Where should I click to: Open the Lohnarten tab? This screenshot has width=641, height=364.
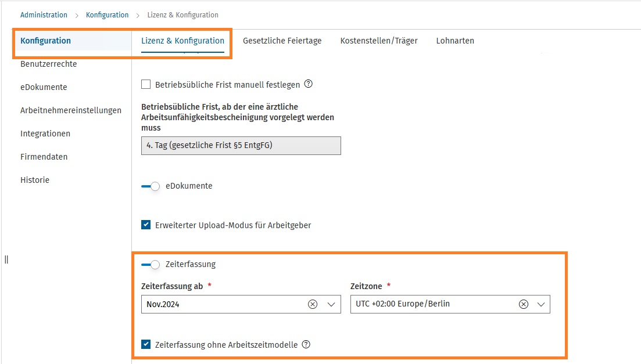coord(455,41)
